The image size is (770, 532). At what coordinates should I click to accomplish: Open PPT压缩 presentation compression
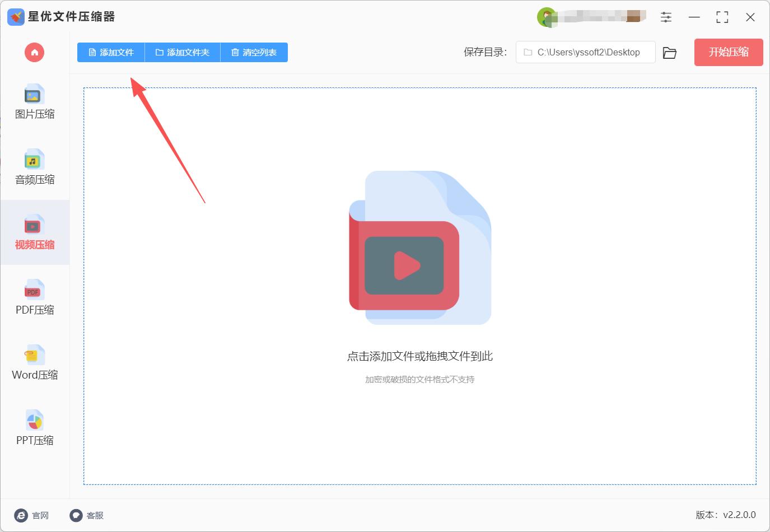coord(34,428)
